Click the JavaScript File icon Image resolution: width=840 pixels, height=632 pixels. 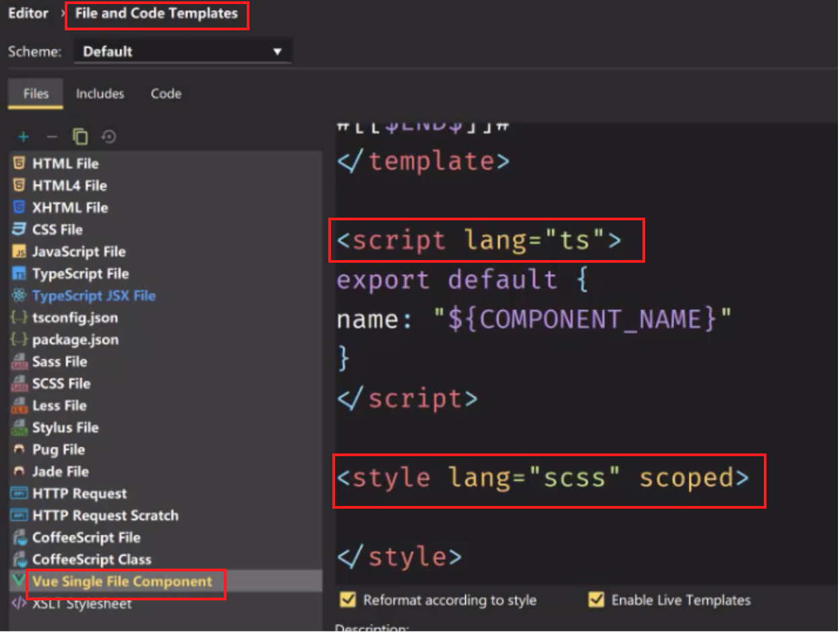pos(20,251)
